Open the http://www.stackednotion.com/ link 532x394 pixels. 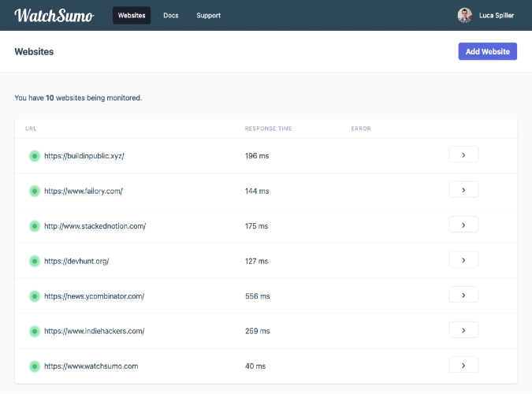tap(95, 226)
